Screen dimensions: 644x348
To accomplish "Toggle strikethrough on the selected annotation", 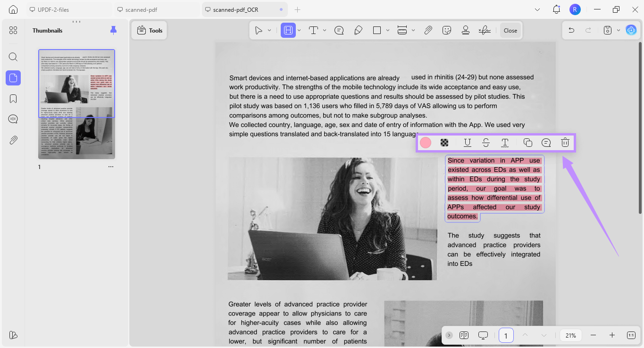I will 486,142.
